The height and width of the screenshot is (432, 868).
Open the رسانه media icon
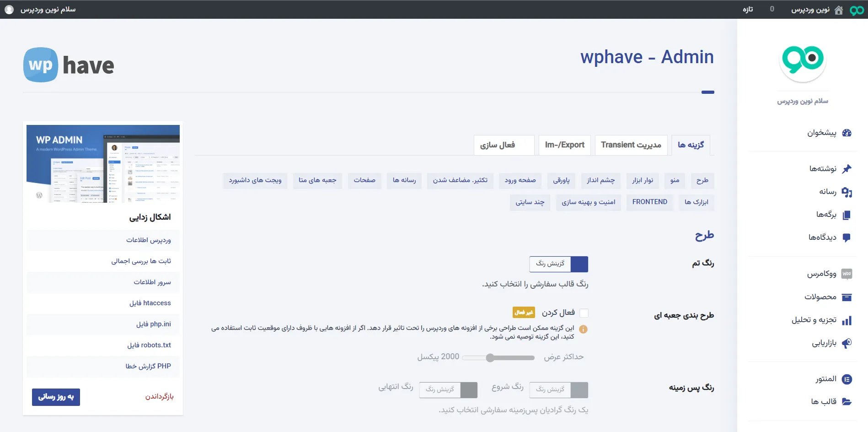coord(847,192)
